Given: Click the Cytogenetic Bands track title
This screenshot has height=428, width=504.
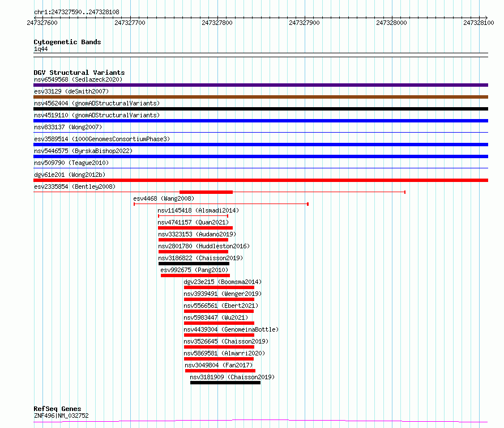Looking at the screenshot, I should click(67, 42).
